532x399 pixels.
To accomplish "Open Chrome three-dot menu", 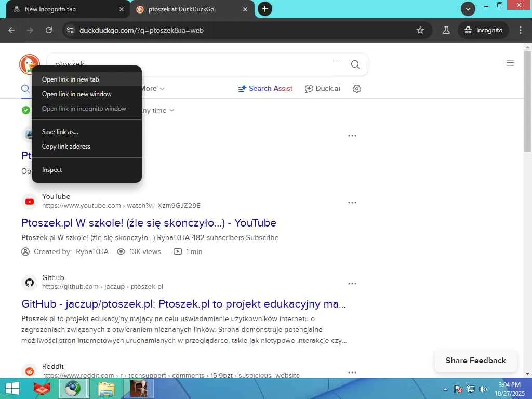I will (x=521, y=30).
